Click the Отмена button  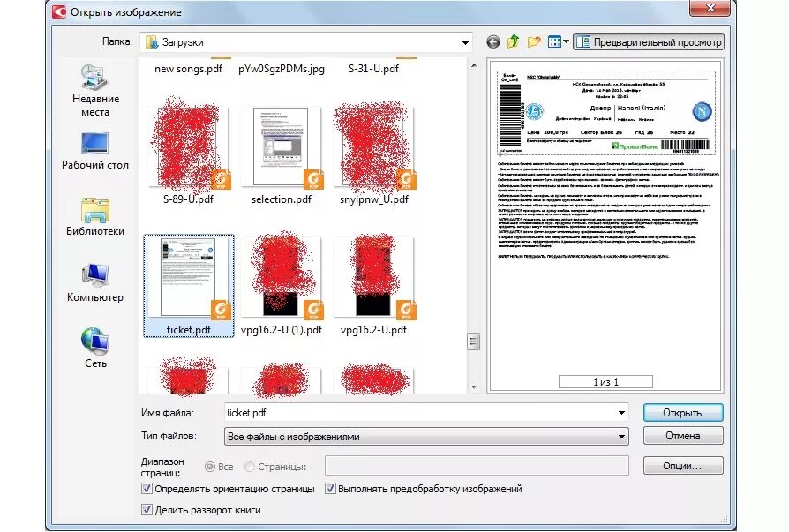click(x=683, y=436)
